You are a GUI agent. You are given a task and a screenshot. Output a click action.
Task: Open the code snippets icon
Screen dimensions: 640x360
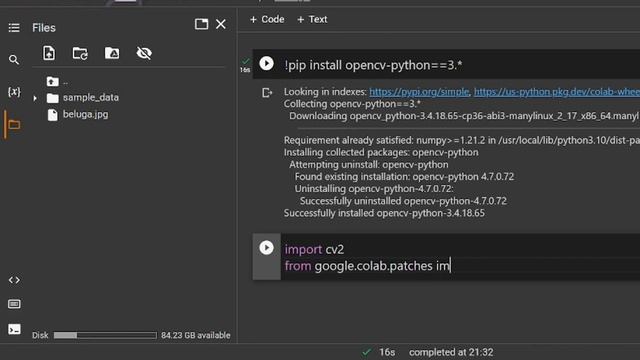click(14, 280)
